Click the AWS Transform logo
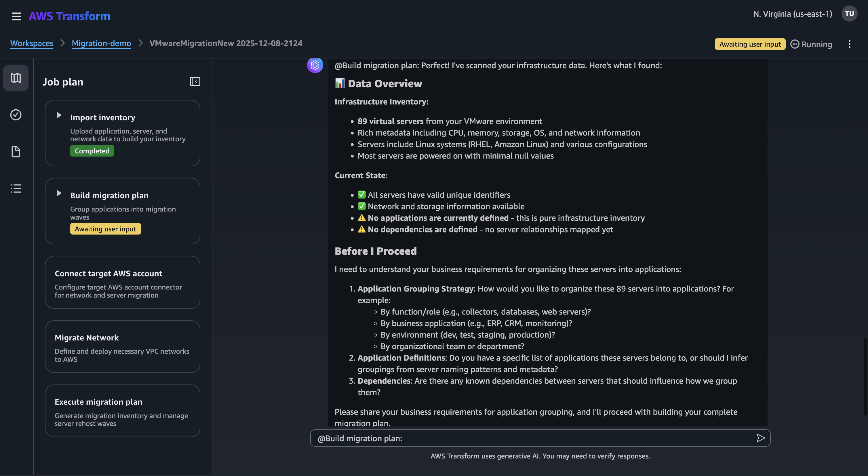Viewport: 868px width, 476px height. tap(69, 16)
